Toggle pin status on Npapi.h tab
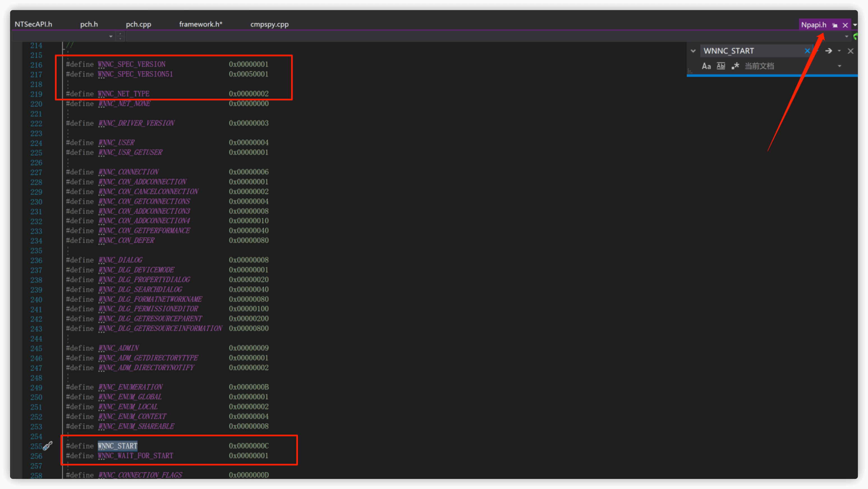The width and height of the screenshot is (868, 489). pos(835,25)
